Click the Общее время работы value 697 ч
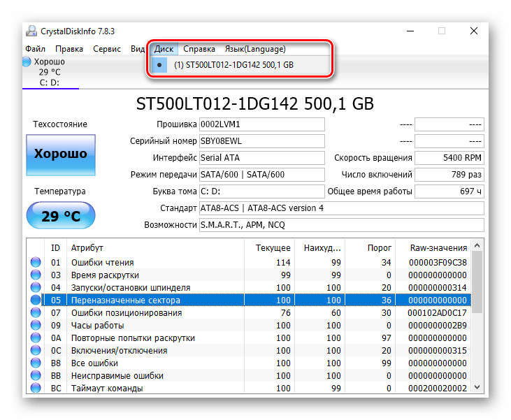The image size is (511, 420). coord(449,191)
